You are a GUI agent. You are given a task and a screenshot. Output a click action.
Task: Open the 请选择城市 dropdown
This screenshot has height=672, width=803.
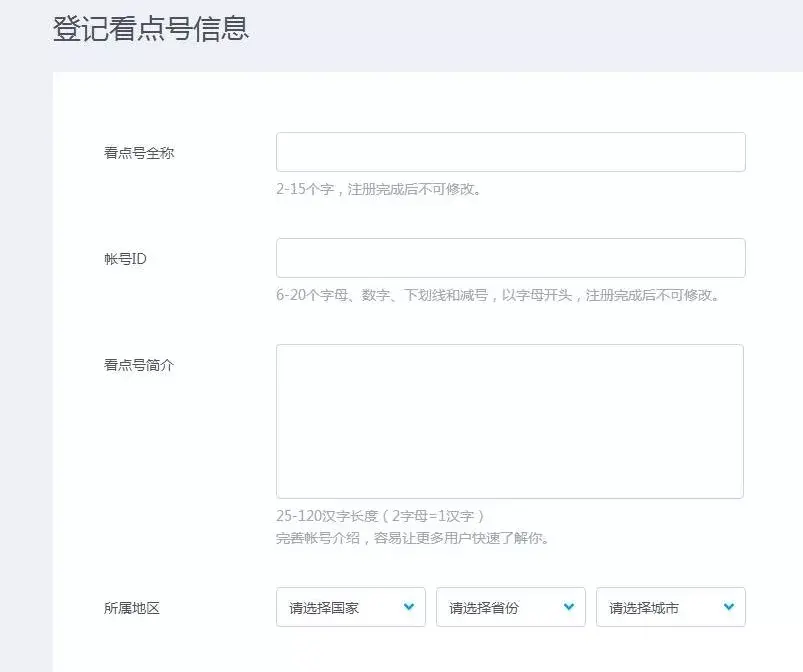pyautogui.click(x=670, y=607)
